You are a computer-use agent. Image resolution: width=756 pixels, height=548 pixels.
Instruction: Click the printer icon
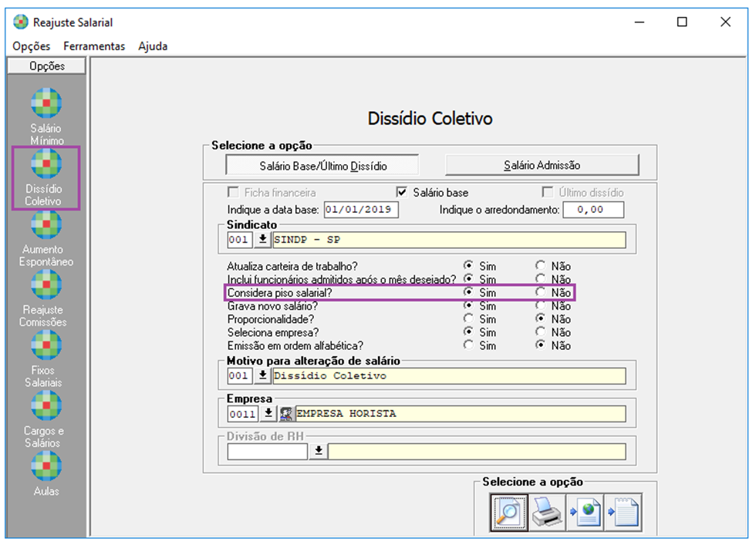547,513
